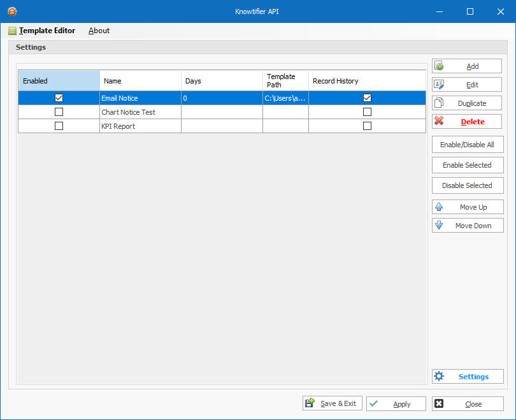Click the Enable/Disable All button

tap(468, 145)
